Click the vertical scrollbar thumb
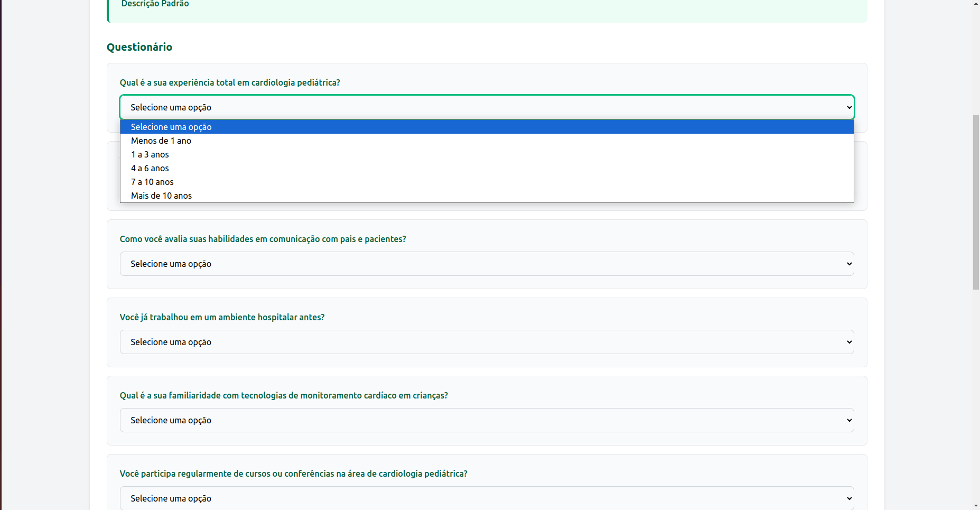Screen dimensions: 980x510 pyautogui.click(x=976, y=202)
